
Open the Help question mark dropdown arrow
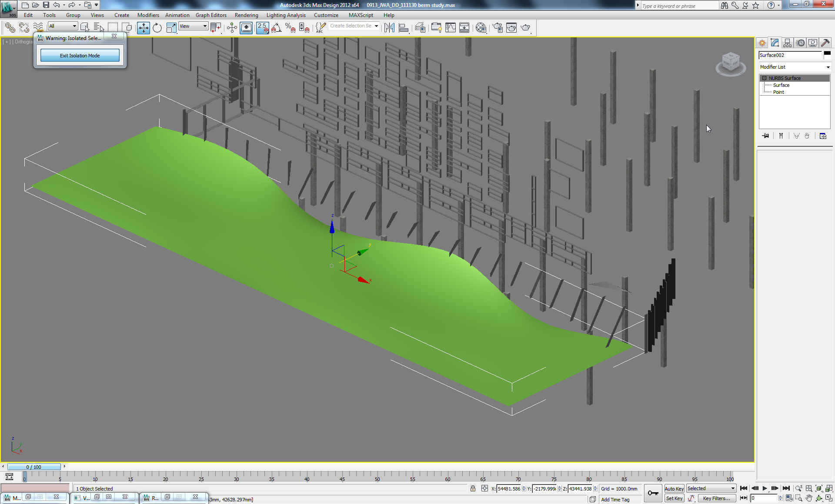click(x=778, y=5)
